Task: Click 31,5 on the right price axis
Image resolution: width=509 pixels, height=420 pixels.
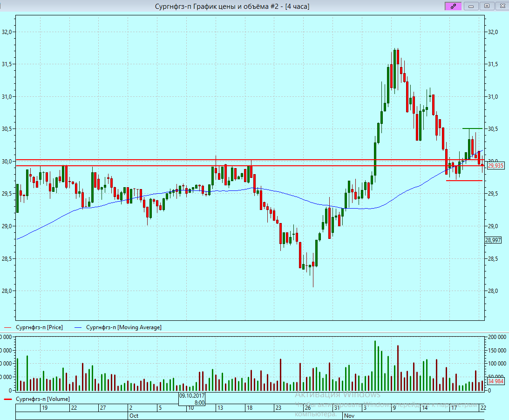Action: (x=493, y=64)
